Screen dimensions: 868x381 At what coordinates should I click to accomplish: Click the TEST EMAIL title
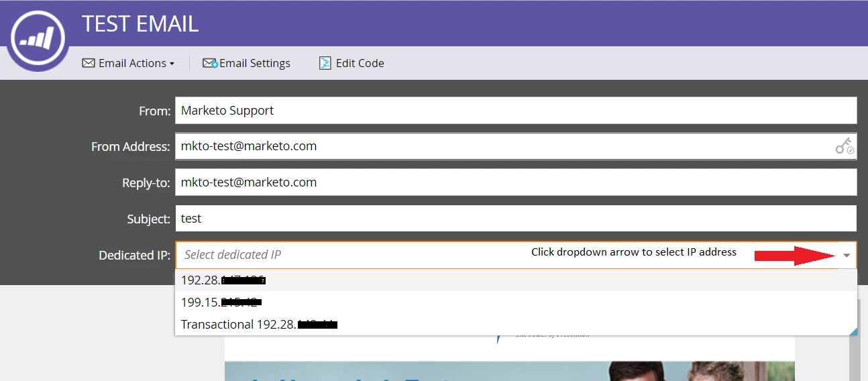click(x=140, y=24)
